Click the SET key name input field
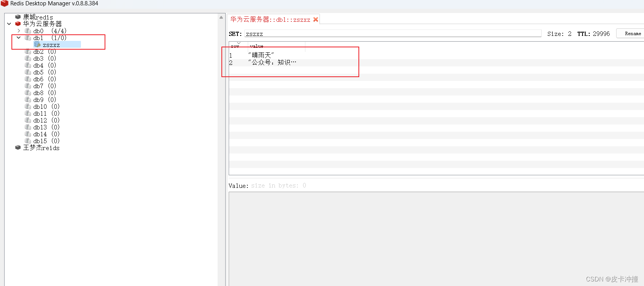644x286 pixels. click(393, 34)
